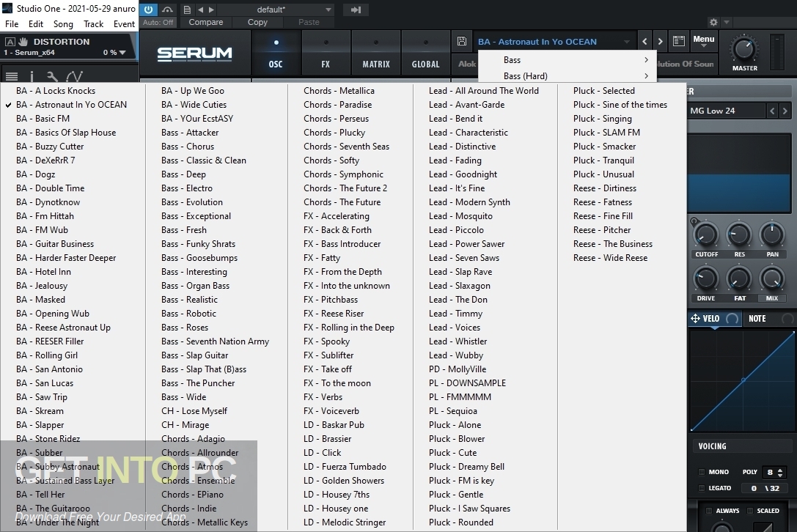Open the File menu
This screenshot has width=797, height=532.
[12, 24]
